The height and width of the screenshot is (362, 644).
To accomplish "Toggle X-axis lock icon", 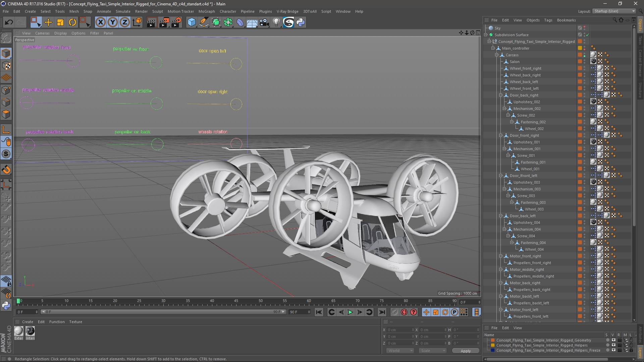I will pos(100,22).
